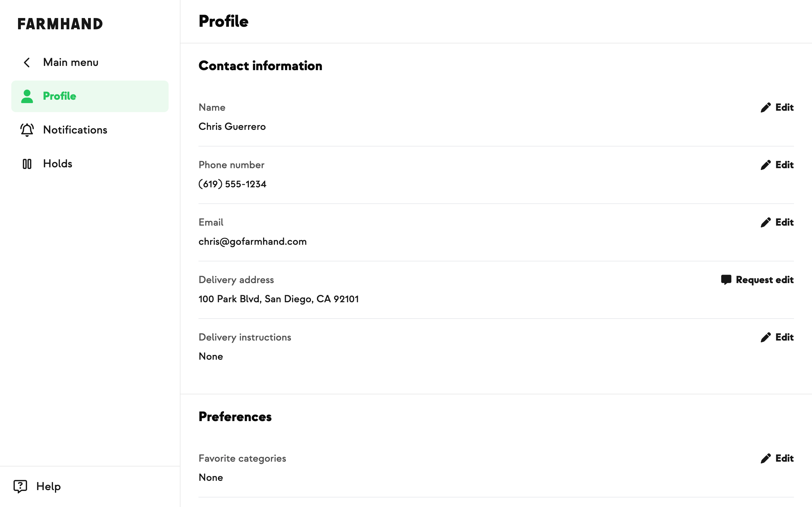Open the Holds menu item
Image resolution: width=812 pixels, height=507 pixels.
[x=58, y=164]
